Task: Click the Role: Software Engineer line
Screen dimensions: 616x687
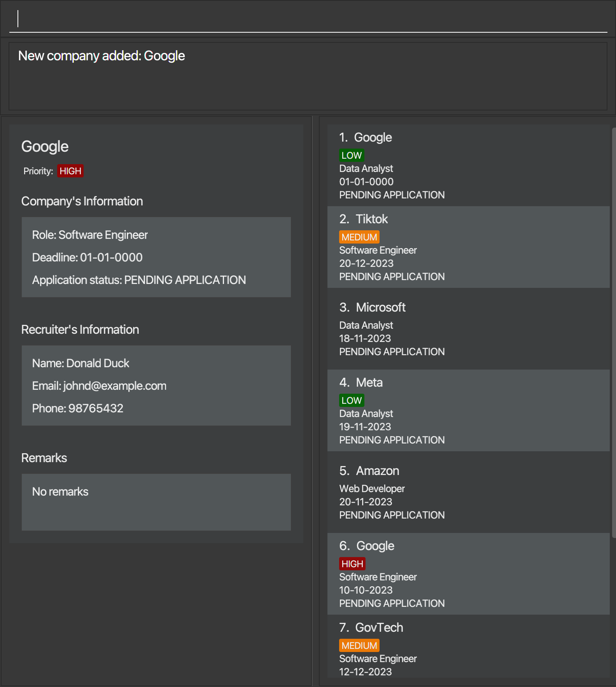Action: [90, 235]
